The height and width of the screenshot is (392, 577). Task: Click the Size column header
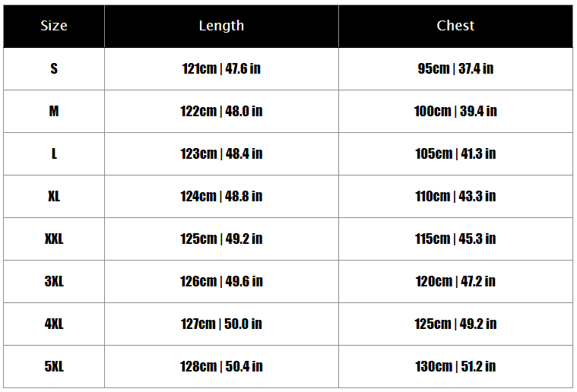pos(54,26)
